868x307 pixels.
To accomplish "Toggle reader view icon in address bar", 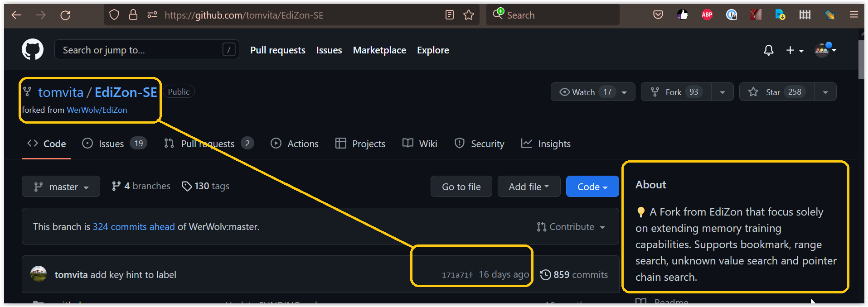I will click(450, 15).
